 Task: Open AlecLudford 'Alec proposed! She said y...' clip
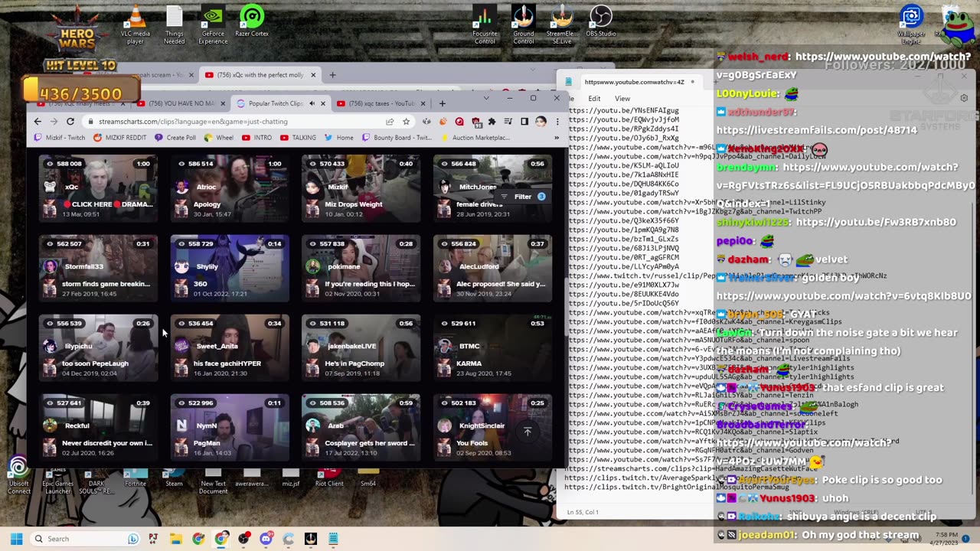[x=492, y=268]
